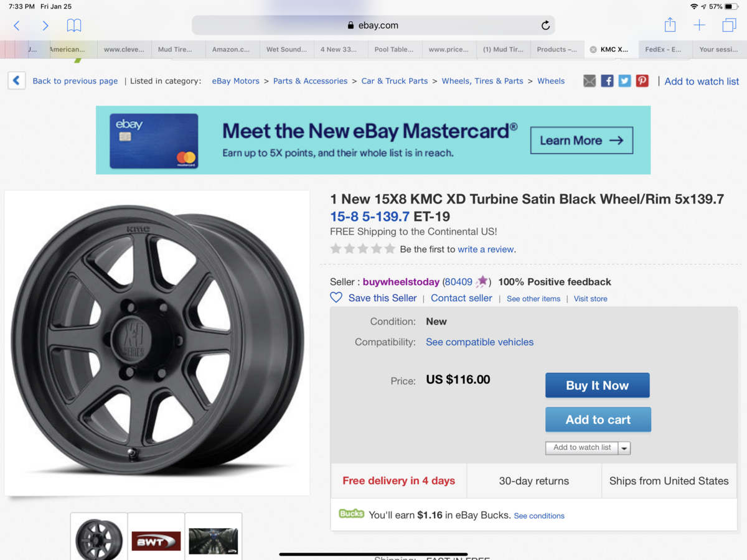Show all open tabs overview
Image resolution: width=747 pixels, height=560 pixels.
point(729,25)
